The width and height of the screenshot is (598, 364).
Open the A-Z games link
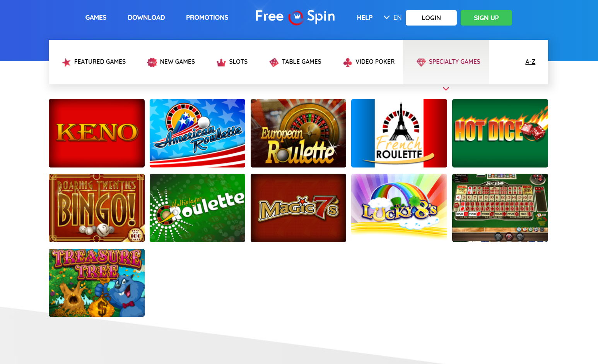coord(530,62)
